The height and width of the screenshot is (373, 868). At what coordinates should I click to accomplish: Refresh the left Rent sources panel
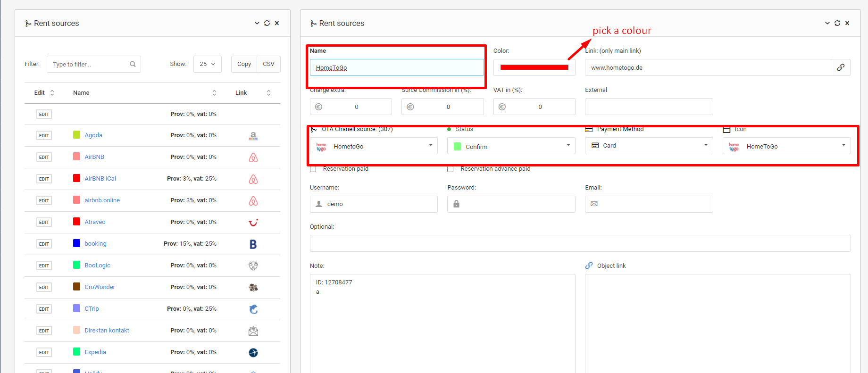pos(267,23)
